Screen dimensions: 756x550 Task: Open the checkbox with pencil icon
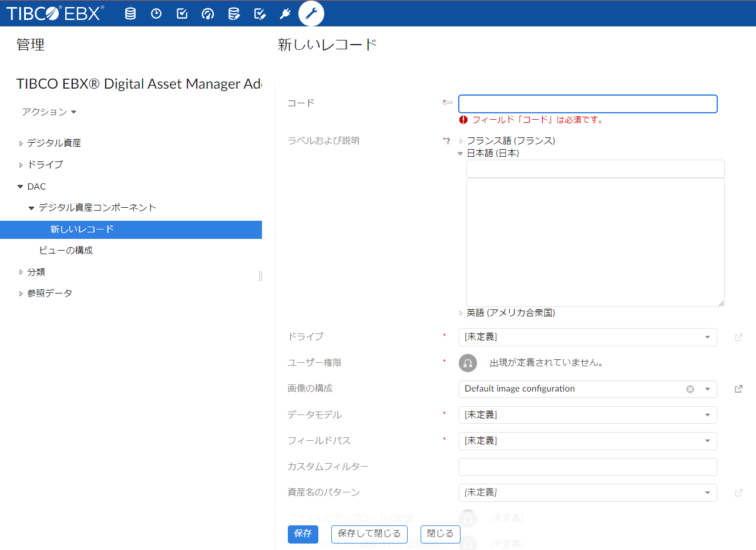click(260, 14)
